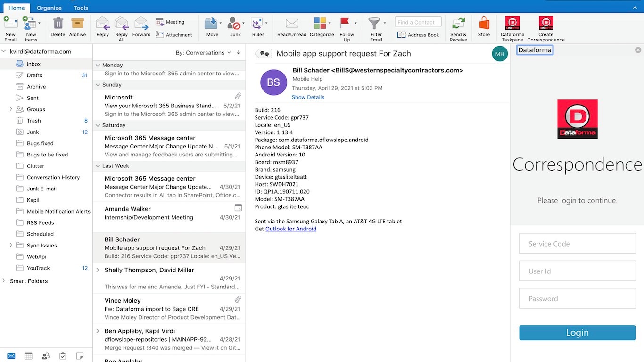Reply to Bill Schader's message

[x=102, y=27]
